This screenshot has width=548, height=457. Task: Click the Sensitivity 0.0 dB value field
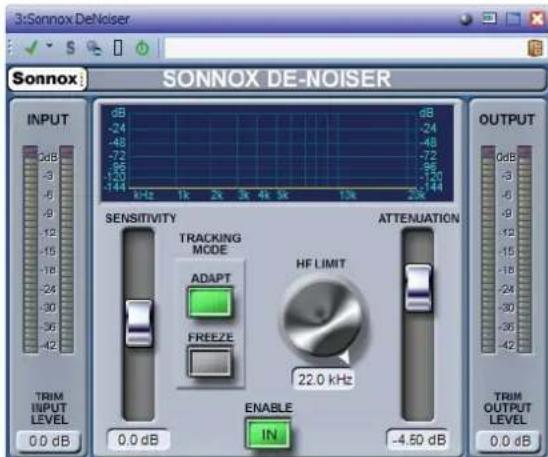coord(138,440)
